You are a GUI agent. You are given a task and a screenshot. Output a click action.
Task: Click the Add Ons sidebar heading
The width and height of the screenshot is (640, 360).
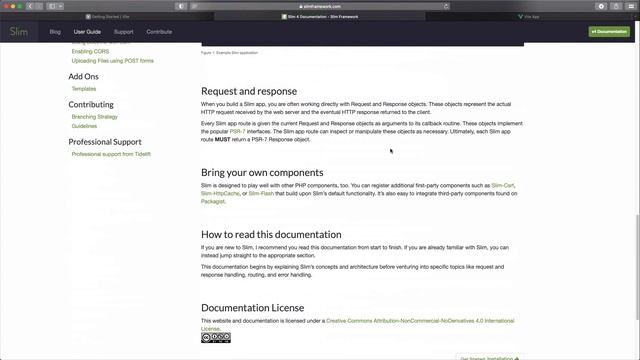point(83,77)
